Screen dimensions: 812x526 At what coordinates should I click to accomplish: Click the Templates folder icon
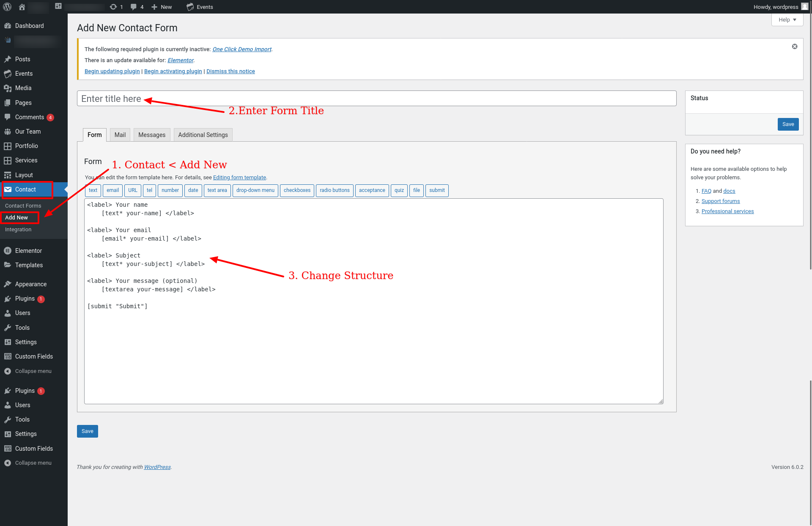8,265
